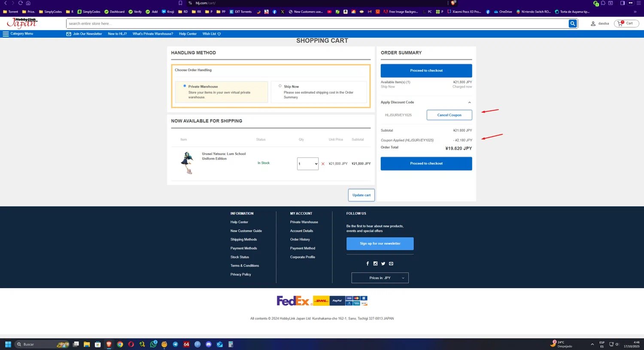Select Ship Now handling option

pyautogui.click(x=280, y=86)
